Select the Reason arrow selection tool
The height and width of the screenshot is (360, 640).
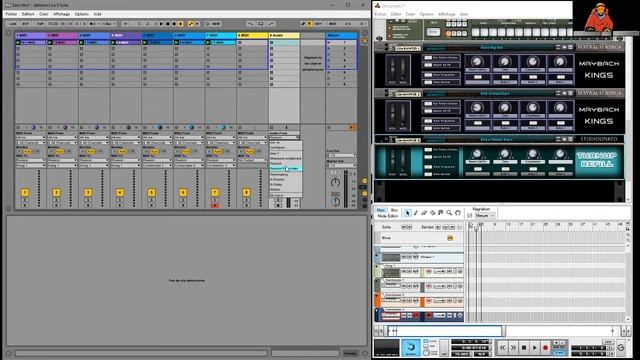(407, 213)
